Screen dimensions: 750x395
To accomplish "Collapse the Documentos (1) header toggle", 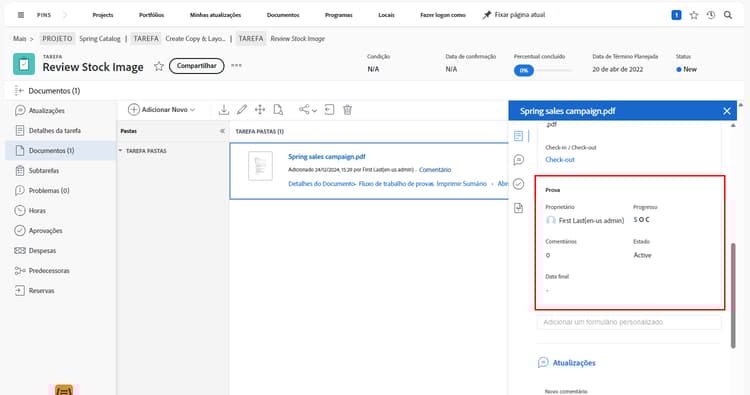I will (19, 90).
